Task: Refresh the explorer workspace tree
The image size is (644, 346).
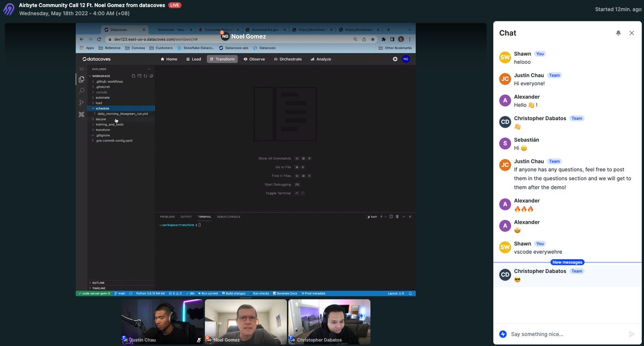Action: 145,76
